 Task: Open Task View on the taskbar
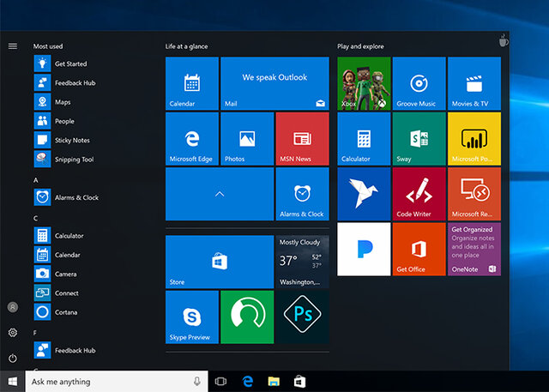pos(220,381)
